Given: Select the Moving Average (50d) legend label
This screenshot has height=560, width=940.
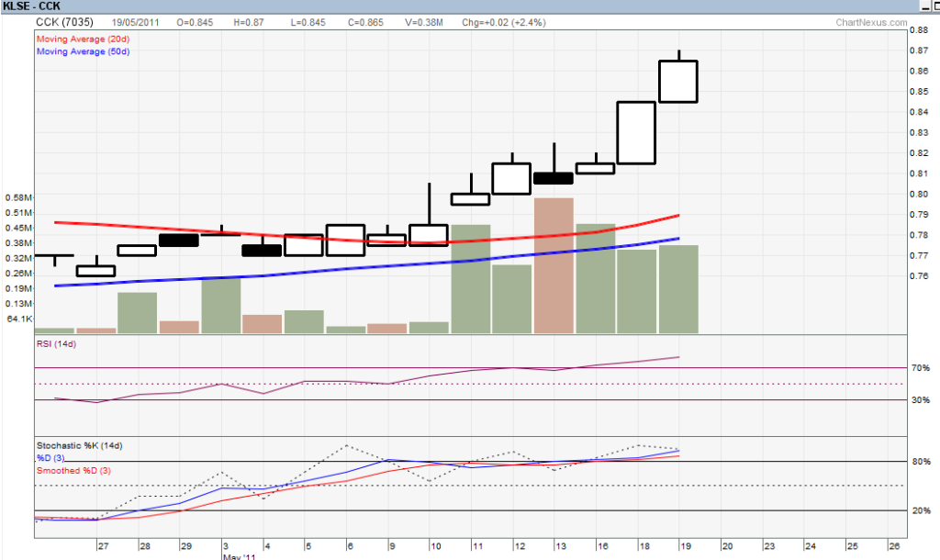Looking at the screenshot, I should pos(83,51).
